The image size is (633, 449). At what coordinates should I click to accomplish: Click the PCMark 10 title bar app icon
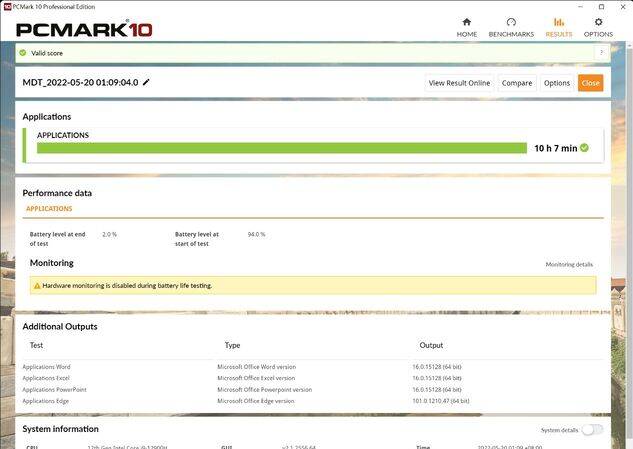pos(7,6)
